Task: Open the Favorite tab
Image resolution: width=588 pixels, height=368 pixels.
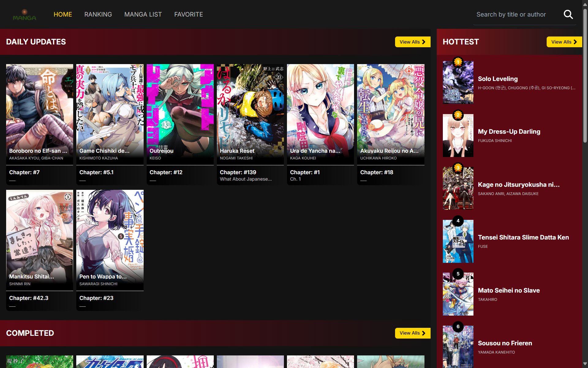Action: [188, 14]
